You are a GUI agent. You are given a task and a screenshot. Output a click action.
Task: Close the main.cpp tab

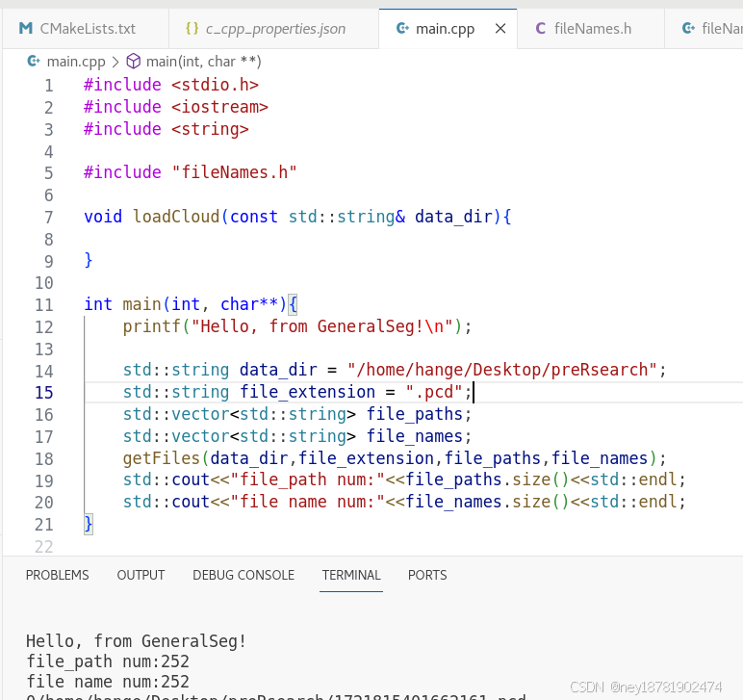point(500,29)
